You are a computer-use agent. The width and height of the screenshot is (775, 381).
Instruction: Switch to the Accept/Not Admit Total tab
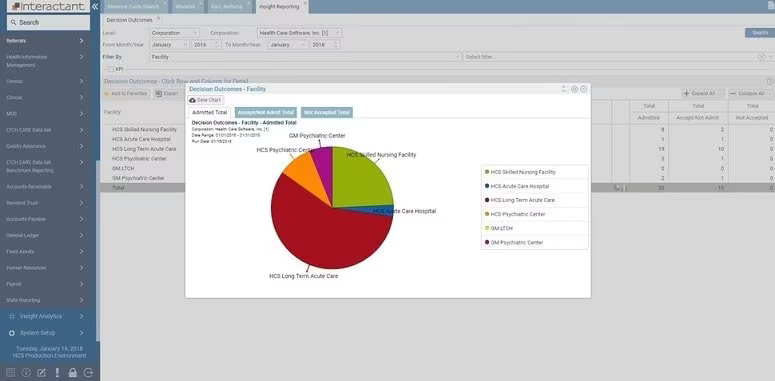point(266,113)
